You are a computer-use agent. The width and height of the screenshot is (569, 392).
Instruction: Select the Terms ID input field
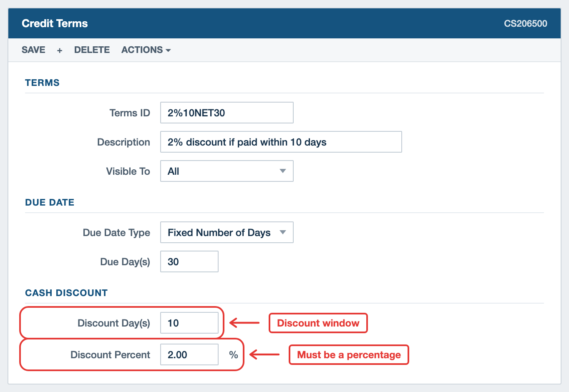click(227, 113)
